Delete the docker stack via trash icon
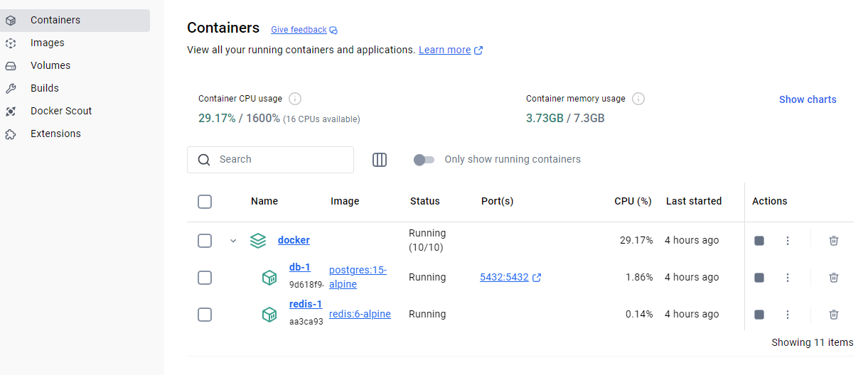Image resolution: width=868 pixels, height=375 pixels. tap(834, 241)
